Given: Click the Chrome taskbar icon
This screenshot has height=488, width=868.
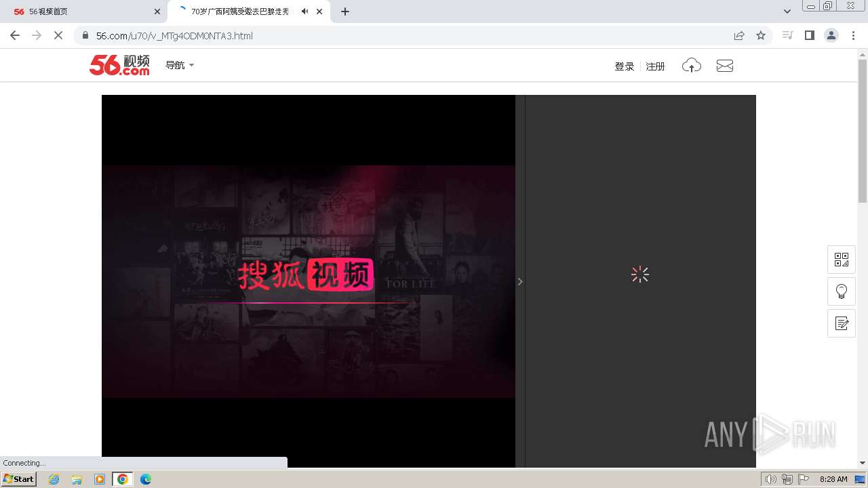Looking at the screenshot, I should tap(122, 479).
